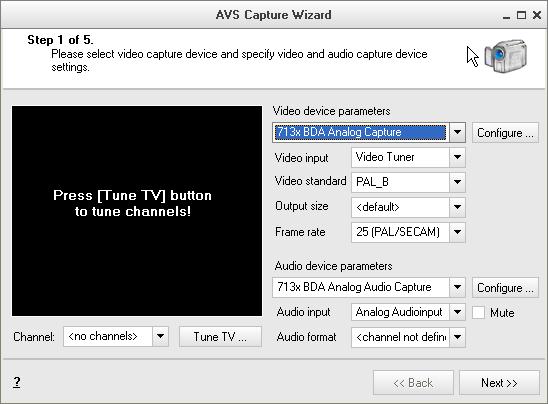Expand the video capture device dropdown
Image resolution: width=548 pixels, height=404 pixels.
tap(457, 132)
